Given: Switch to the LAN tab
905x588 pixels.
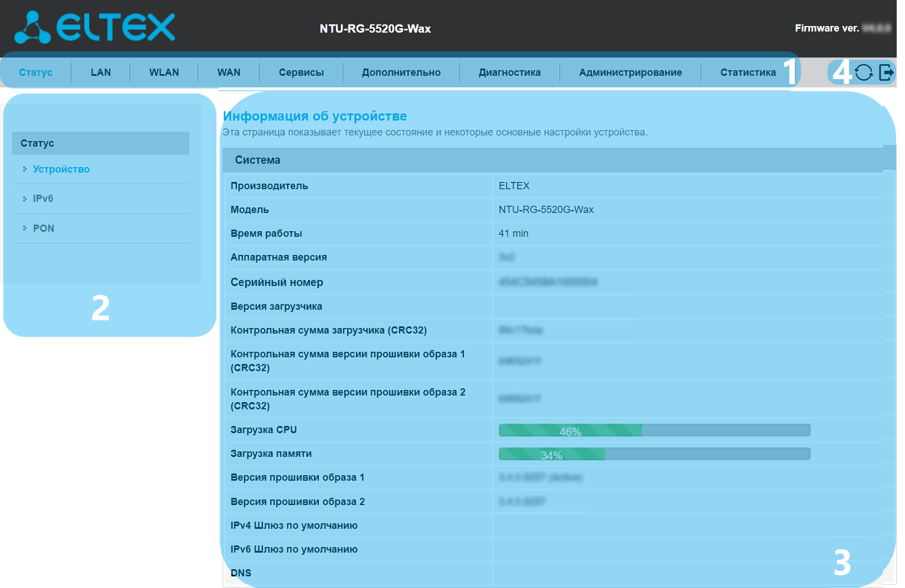Looking at the screenshot, I should [x=101, y=72].
